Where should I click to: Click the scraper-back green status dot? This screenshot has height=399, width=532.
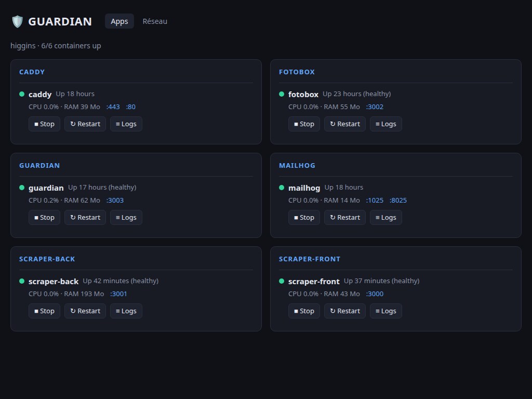[22, 281]
